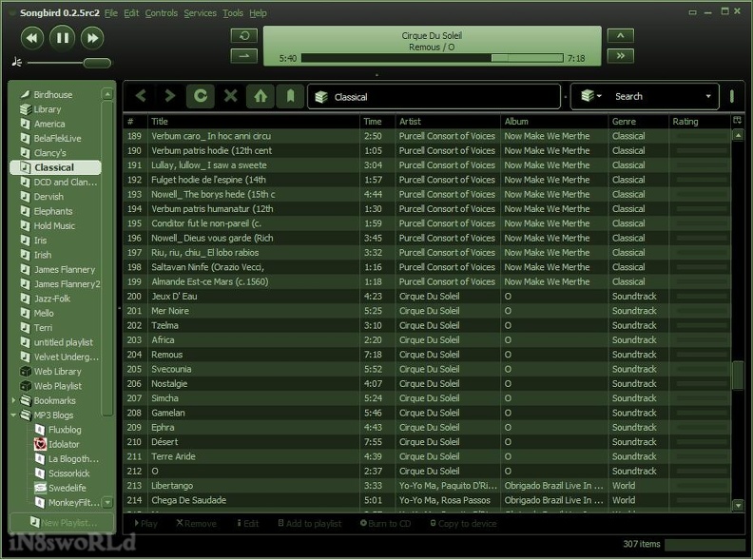Open the Tools menu

click(232, 13)
